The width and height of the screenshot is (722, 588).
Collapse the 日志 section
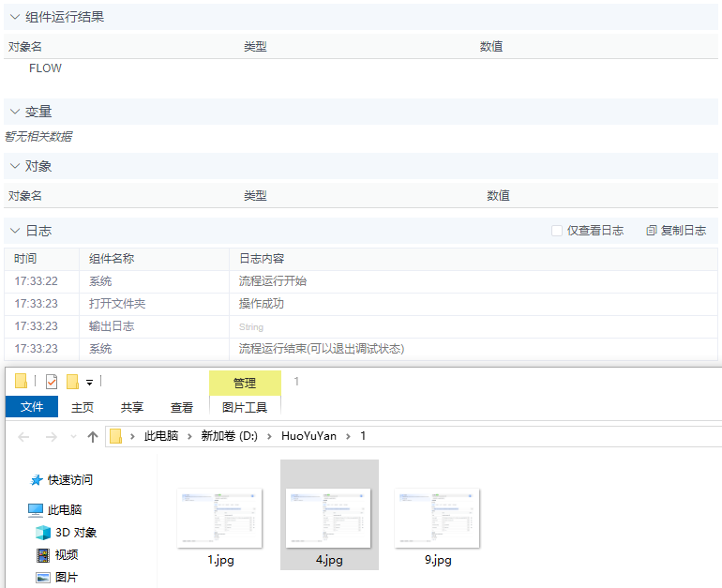(x=15, y=230)
